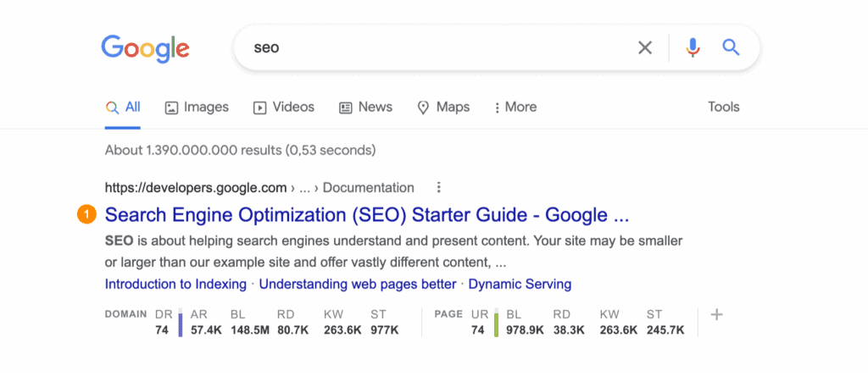The height and width of the screenshot is (376, 868).
Task: Clear the search box with X icon
Action: [645, 48]
